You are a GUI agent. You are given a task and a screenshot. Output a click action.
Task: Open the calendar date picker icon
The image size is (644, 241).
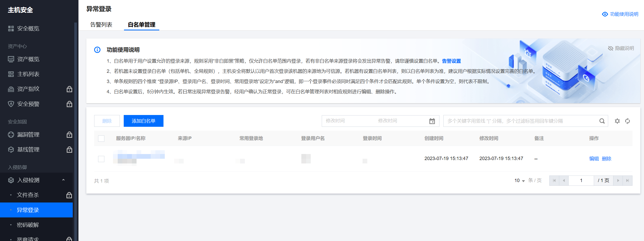point(432,121)
